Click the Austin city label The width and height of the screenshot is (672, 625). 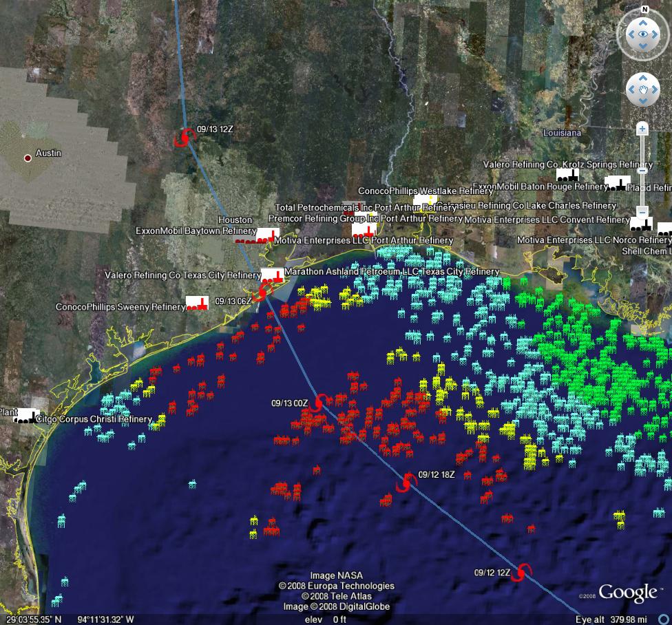point(48,153)
